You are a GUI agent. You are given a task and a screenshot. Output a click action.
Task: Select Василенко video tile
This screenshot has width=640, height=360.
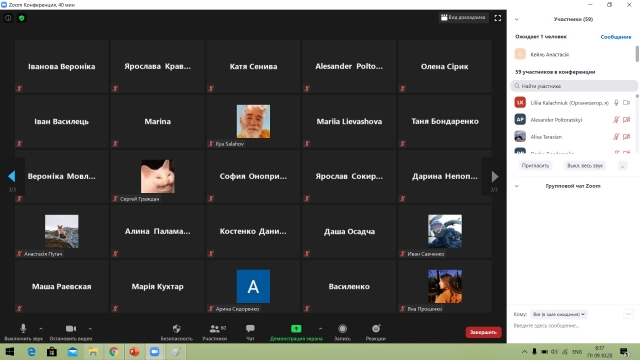[x=349, y=287]
